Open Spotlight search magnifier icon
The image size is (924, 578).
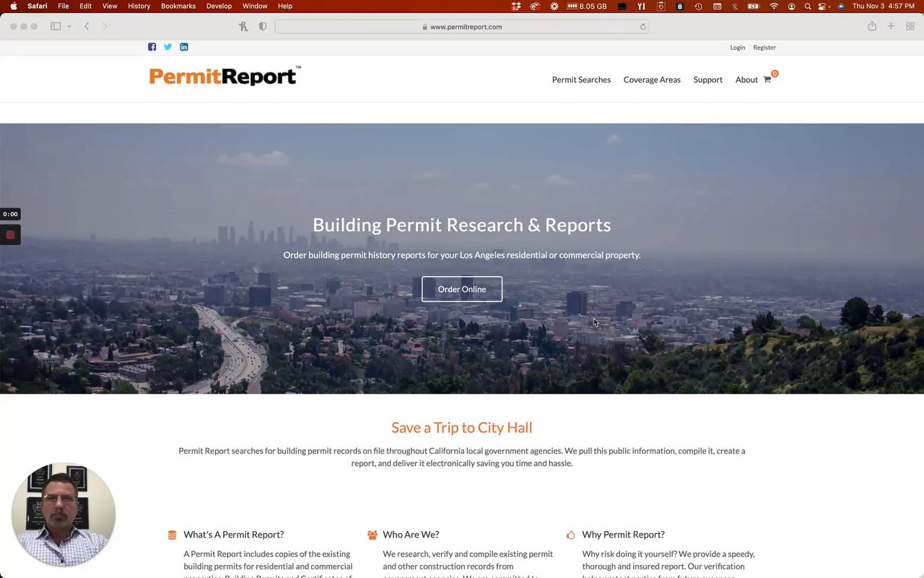pyautogui.click(x=808, y=6)
